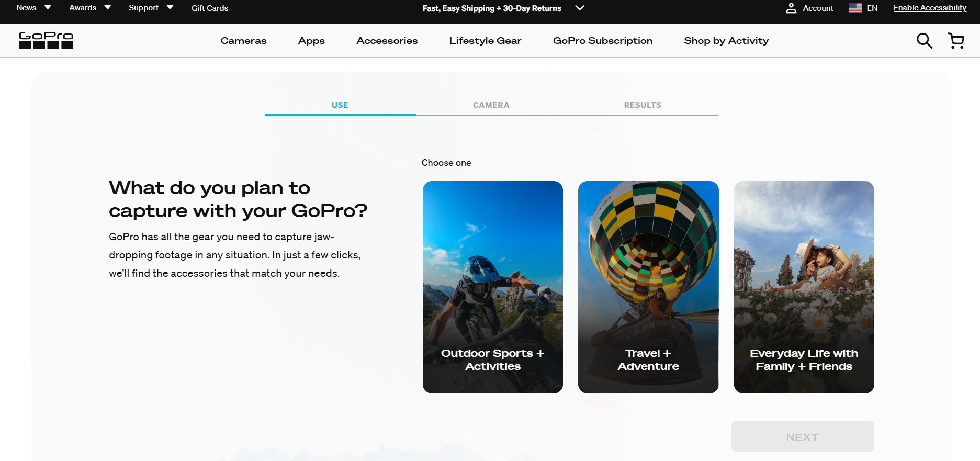Image resolution: width=980 pixels, height=461 pixels.
Task: Switch to the CAMERA step tab
Action: coord(491,105)
